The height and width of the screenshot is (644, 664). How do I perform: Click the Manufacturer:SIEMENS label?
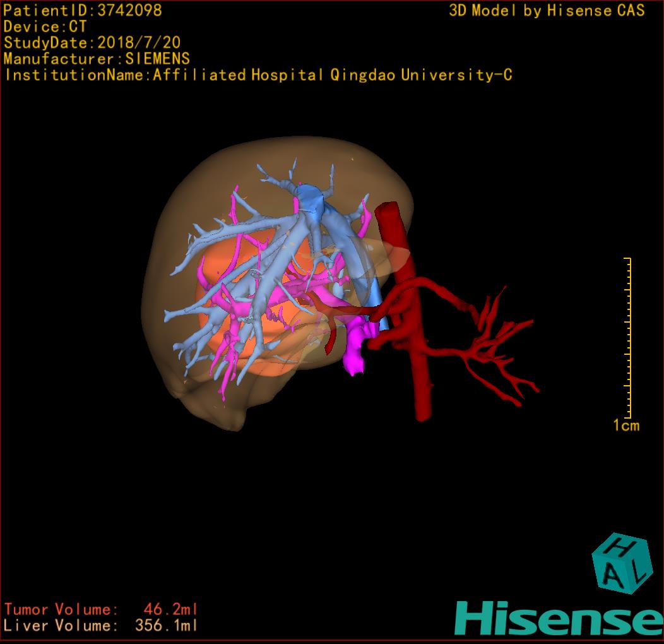97,59
